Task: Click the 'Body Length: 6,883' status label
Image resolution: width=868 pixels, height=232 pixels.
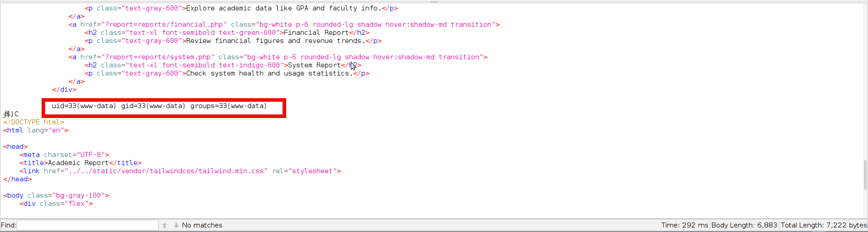Action: pyautogui.click(x=744, y=225)
